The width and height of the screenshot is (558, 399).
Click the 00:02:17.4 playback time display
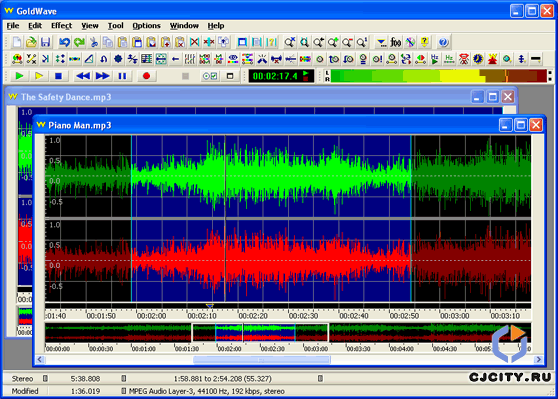(281, 76)
